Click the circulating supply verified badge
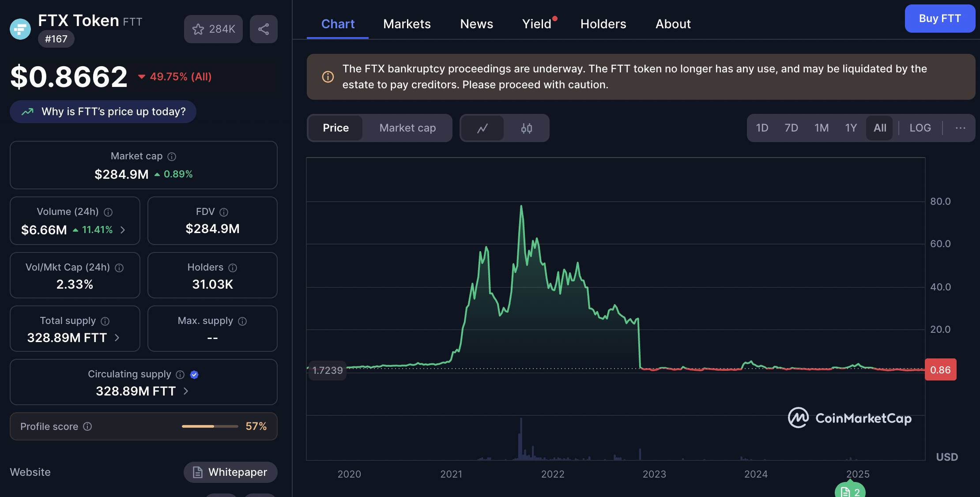 [x=194, y=375]
